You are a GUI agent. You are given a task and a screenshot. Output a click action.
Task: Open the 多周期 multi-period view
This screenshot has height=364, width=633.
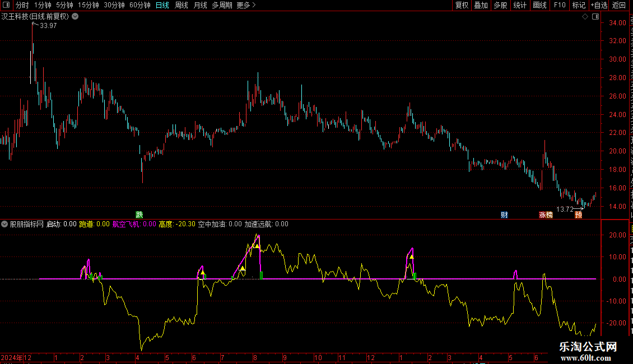tap(222, 5)
